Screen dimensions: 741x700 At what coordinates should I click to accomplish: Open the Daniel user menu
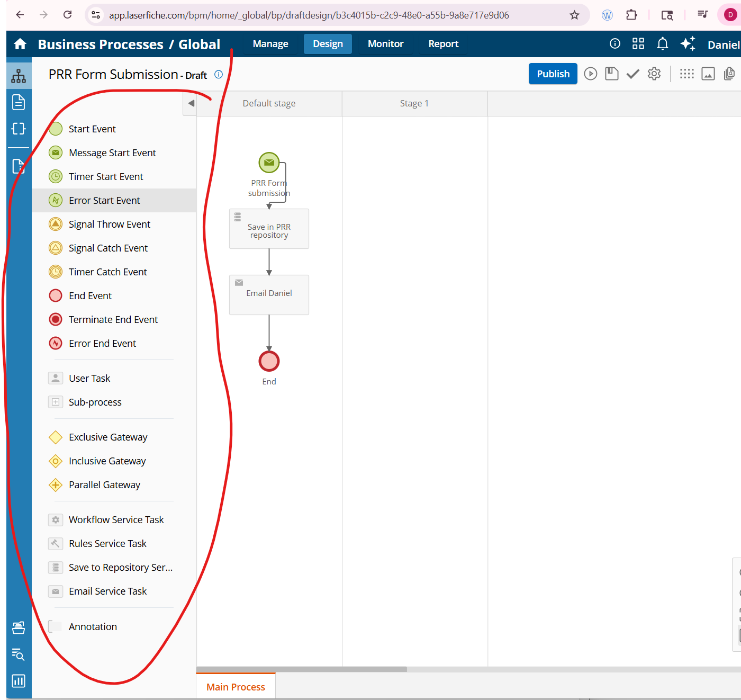pos(724,45)
